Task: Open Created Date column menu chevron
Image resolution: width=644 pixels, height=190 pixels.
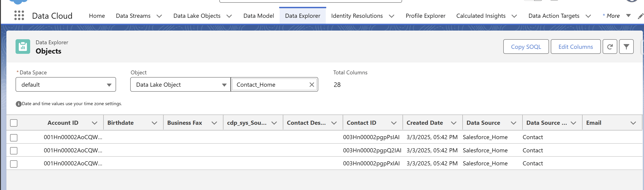Action: pos(454,123)
